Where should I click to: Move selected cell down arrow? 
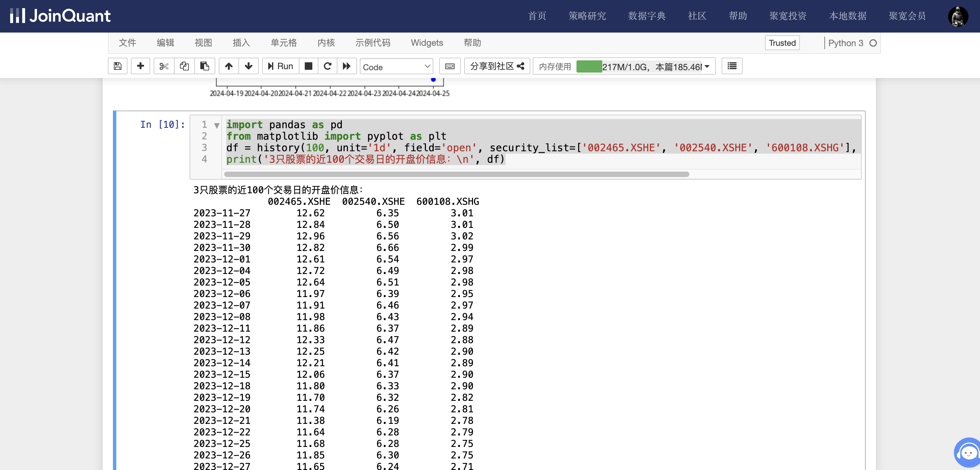click(249, 66)
